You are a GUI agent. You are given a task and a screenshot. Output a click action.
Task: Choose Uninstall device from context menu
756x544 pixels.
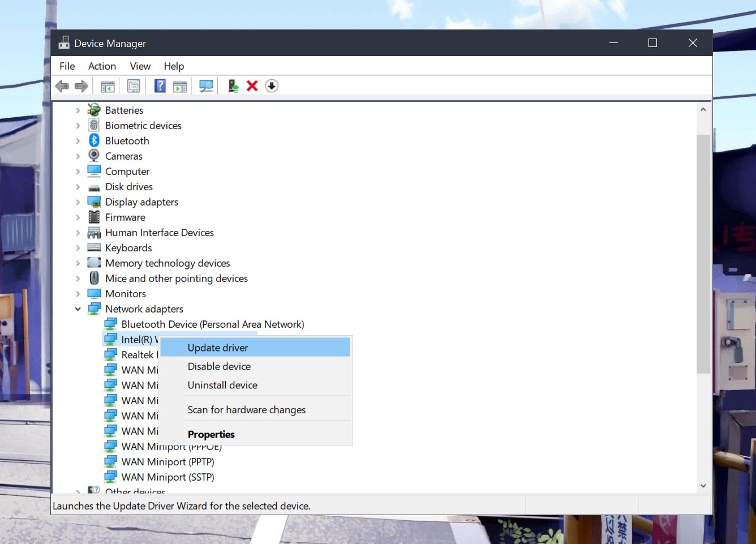click(222, 385)
